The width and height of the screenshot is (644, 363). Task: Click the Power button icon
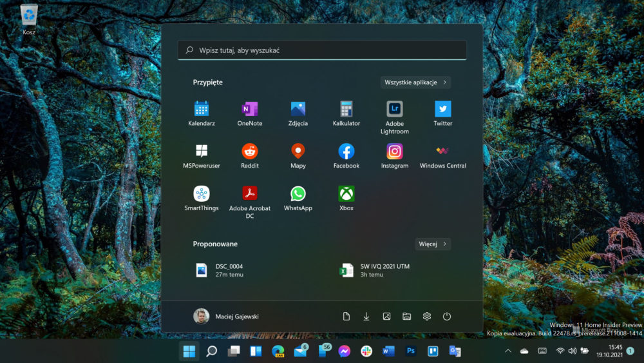pyautogui.click(x=447, y=316)
